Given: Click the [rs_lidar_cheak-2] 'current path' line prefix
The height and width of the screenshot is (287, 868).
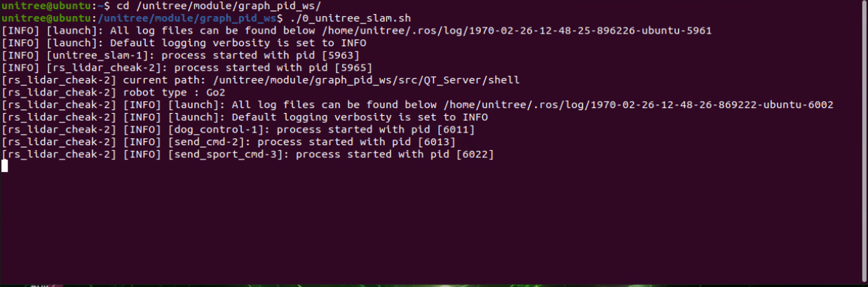Looking at the screenshot, I should [x=59, y=80].
